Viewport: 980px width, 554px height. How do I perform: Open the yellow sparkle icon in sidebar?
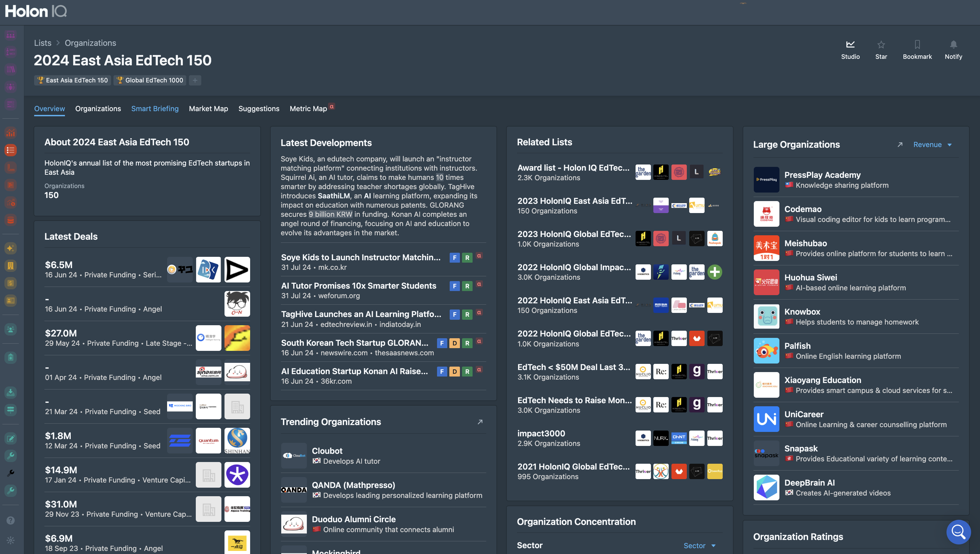[11, 248]
